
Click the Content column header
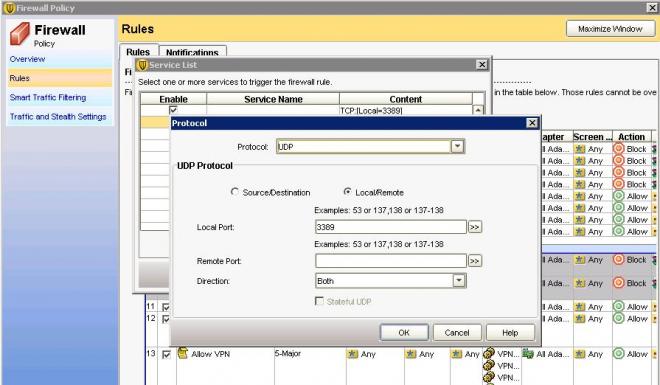[x=406, y=99]
